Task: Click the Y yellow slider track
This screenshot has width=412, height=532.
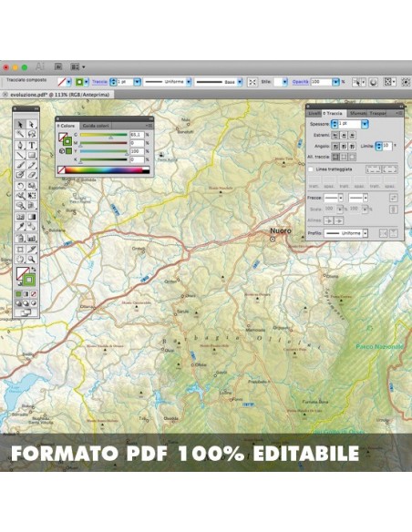Action: pyautogui.click(x=104, y=151)
